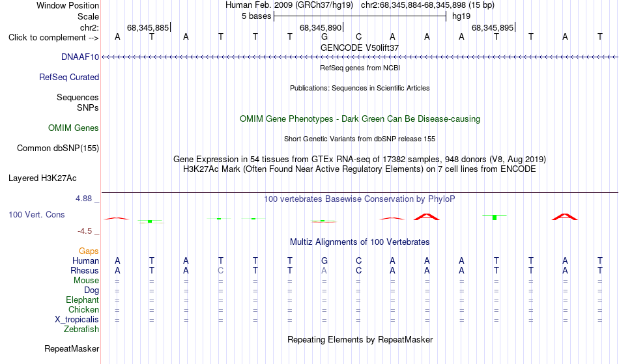Select the X_tropicalis species row label
Screen dimensions: 619x364
pos(77,320)
